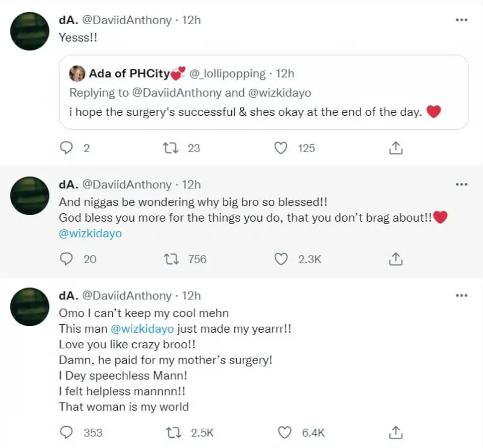This screenshot has width=483, height=448.
Task: Open the @wizkidayo mention in the "God bless you" tweet
Action: tap(90, 234)
